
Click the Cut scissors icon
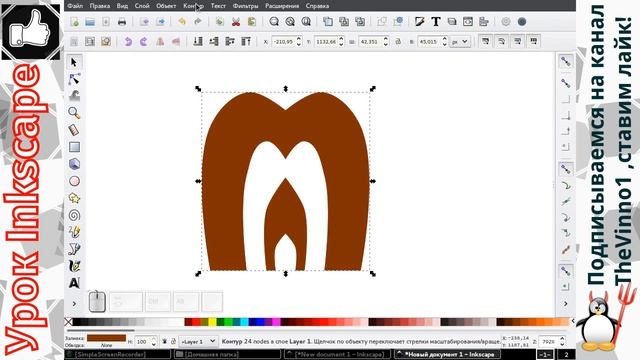tap(236, 22)
